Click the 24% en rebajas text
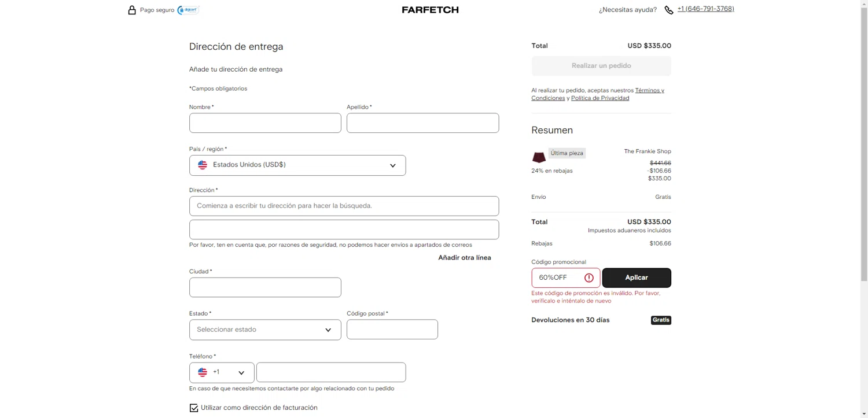This screenshot has height=418, width=868. 552,171
